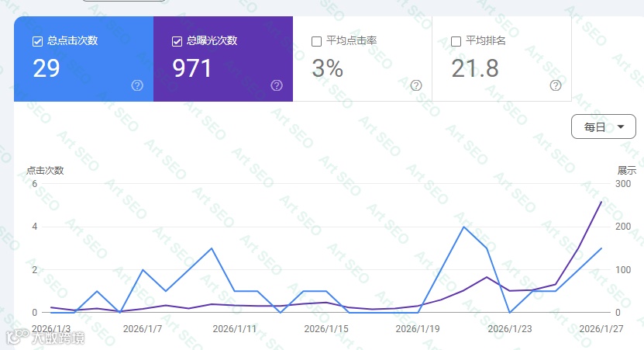Enable the 平均点击率 checkbox
This screenshot has height=350, width=644.
(316, 42)
